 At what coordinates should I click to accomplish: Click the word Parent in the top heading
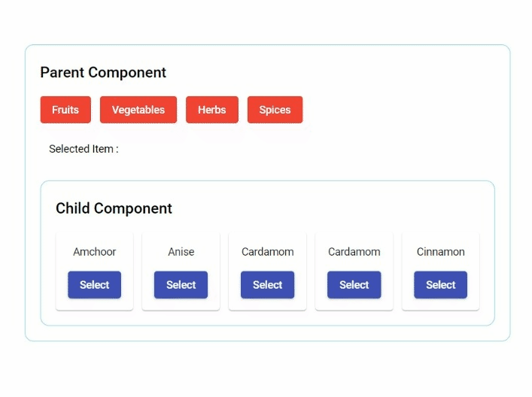point(62,73)
